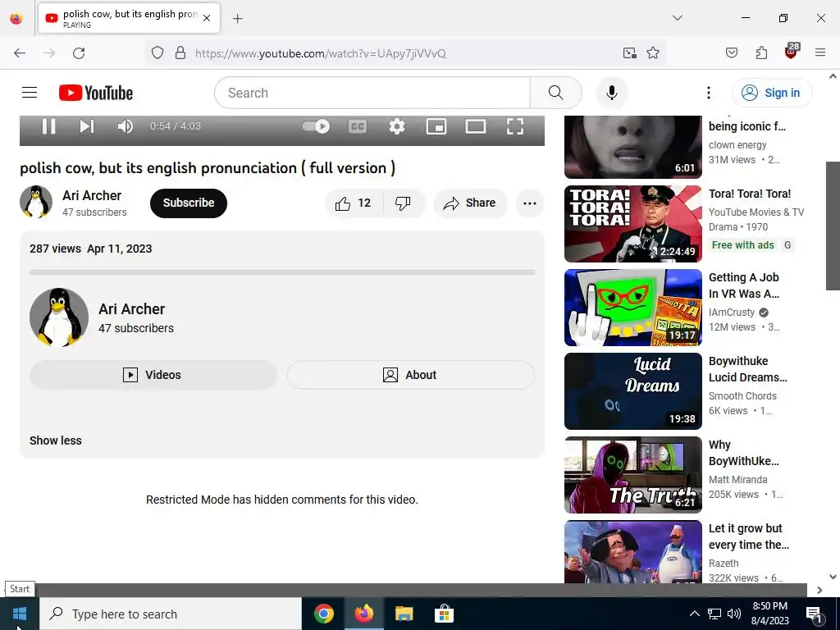Image resolution: width=840 pixels, height=630 pixels.
Task: Dislike this video thumbs down
Action: (403, 203)
